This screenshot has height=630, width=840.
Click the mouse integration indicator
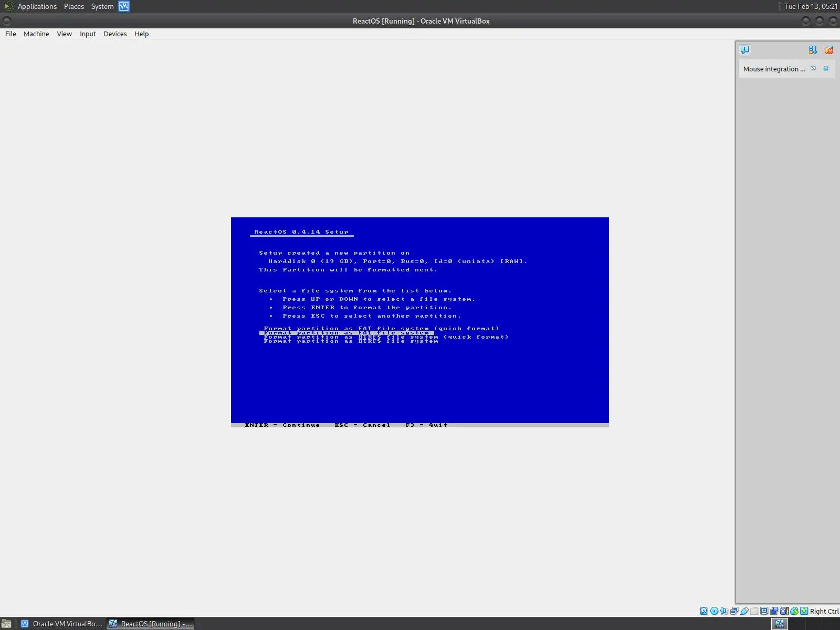(794, 611)
